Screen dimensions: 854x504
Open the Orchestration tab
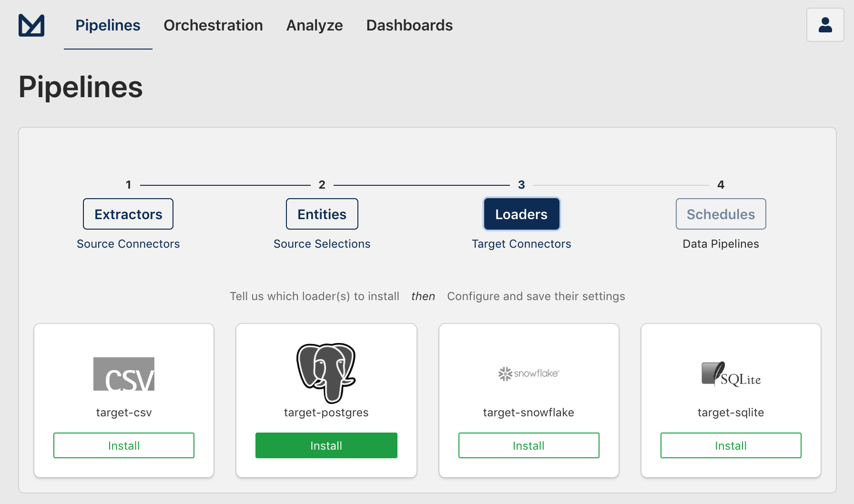pyautogui.click(x=213, y=25)
